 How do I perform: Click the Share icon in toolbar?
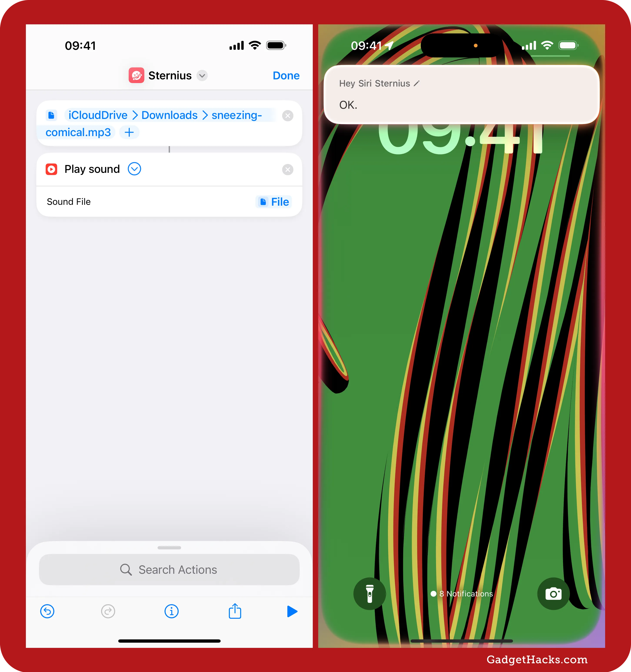click(x=234, y=610)
